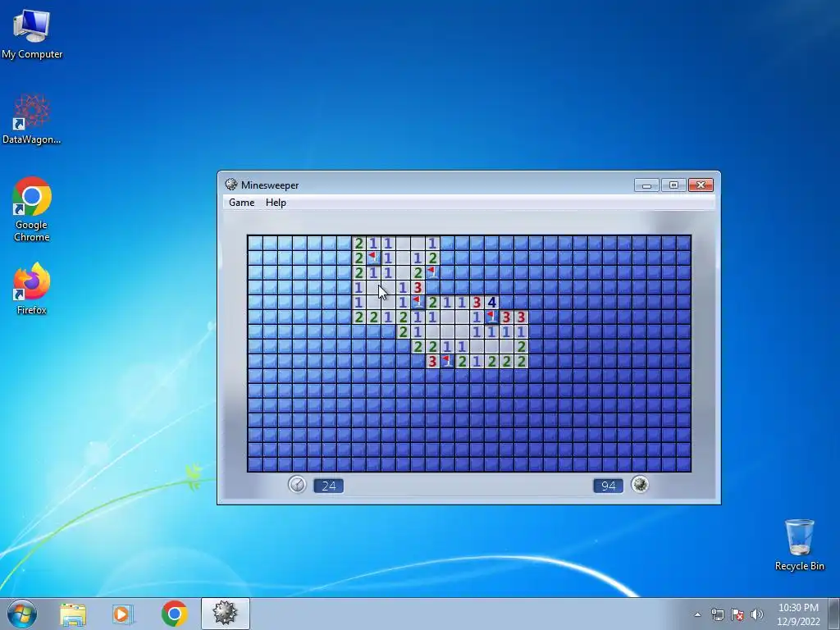Select the elapsed time value 24
840x630 pixels.
328,486
